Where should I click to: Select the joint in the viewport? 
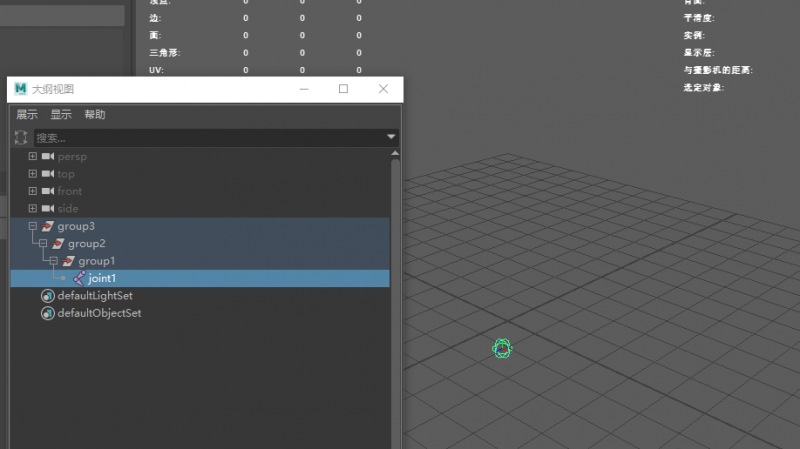tap(502, 348)
